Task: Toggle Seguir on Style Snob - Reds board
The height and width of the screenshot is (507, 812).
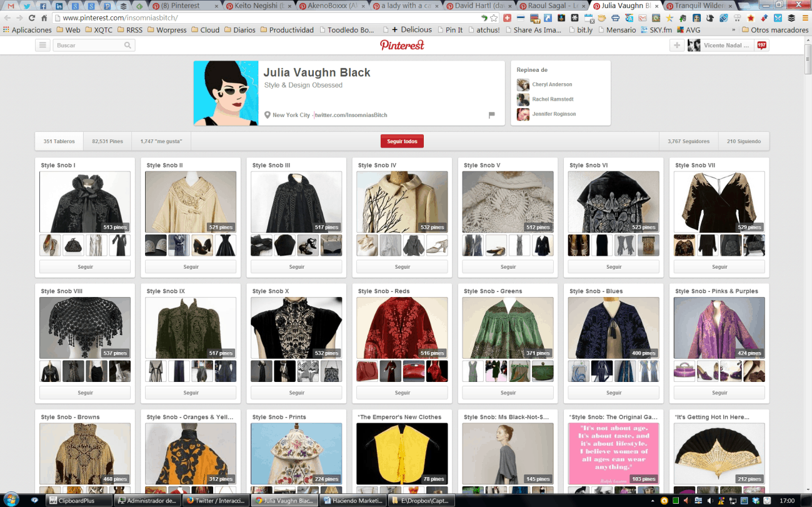Action: [x=402, y=393]
